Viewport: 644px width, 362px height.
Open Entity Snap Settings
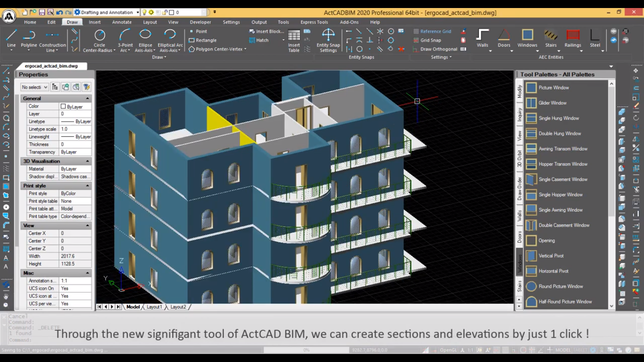(x=328, y=41)
